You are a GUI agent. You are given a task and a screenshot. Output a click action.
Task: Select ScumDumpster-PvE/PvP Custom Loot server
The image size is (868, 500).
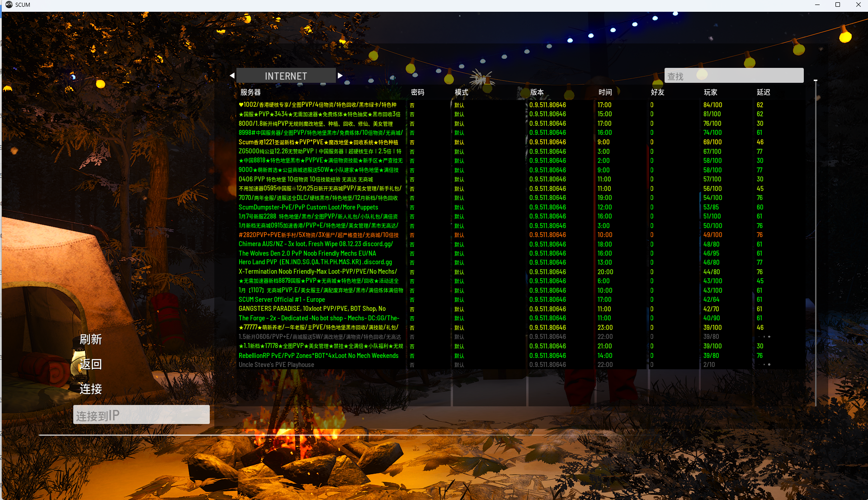coord(520,207)
